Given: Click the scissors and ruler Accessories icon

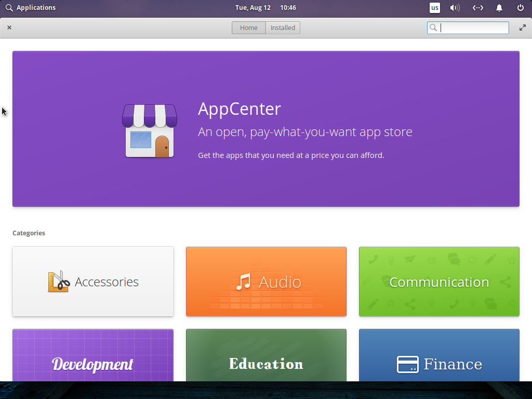Looking at the screenshot, I should [59, 282].
